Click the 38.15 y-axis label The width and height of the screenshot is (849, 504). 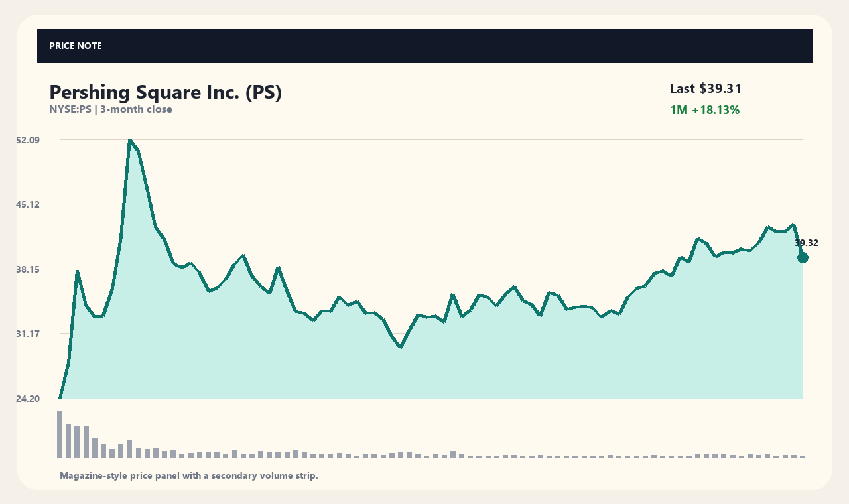[x=27, y=269]
